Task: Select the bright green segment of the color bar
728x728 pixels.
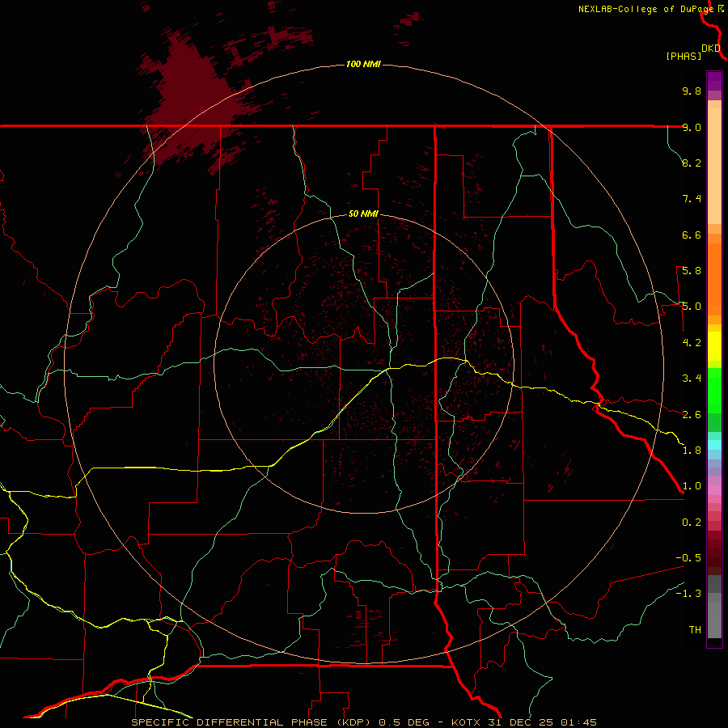Action: (714, 392)
